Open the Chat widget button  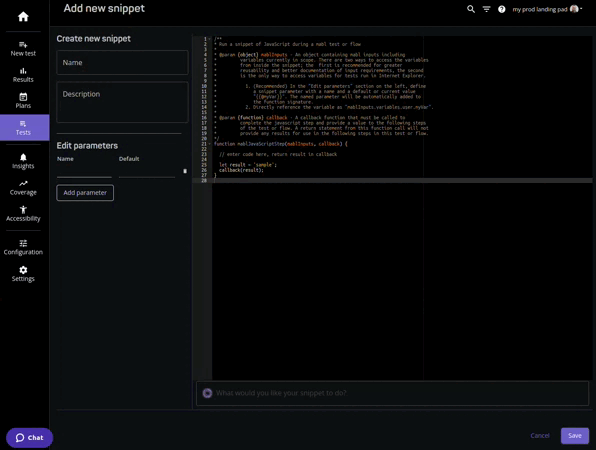click(x=29, y=438)
